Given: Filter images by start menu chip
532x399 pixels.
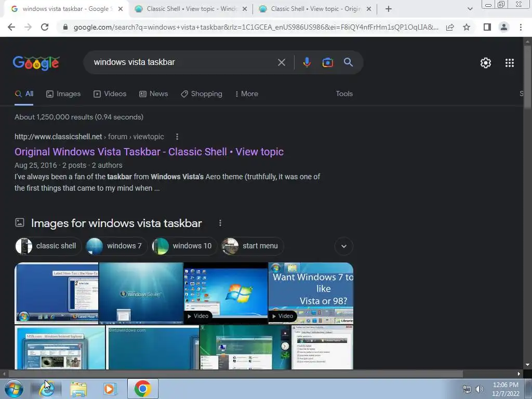Looking at the screenshot, I should pyautogui.click(x=252, y=246).
